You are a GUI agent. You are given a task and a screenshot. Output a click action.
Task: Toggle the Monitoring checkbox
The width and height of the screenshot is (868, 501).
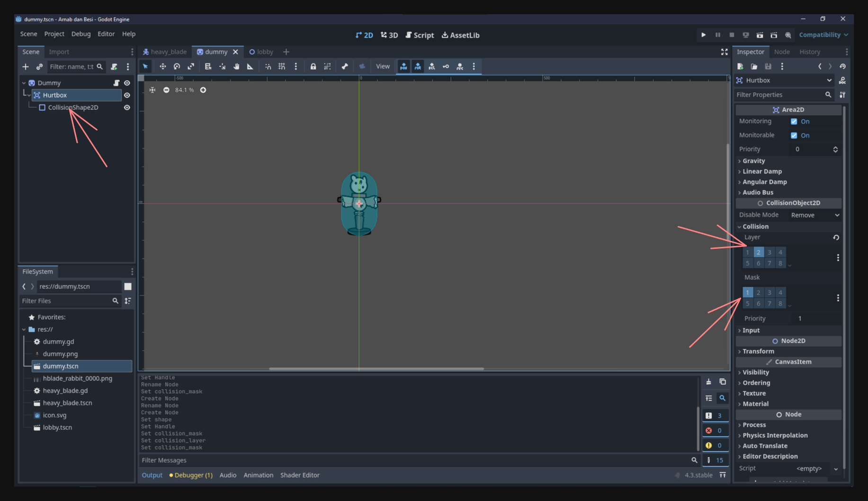pos(794,121)
